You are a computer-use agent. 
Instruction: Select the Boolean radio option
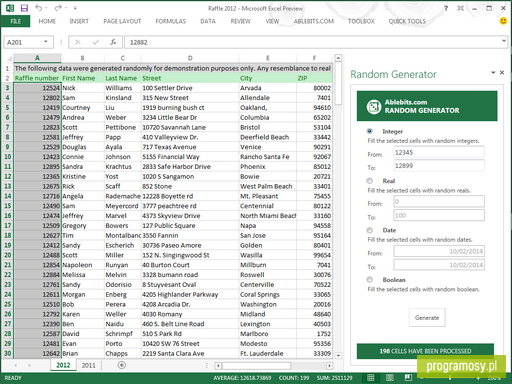pos(370,279)
